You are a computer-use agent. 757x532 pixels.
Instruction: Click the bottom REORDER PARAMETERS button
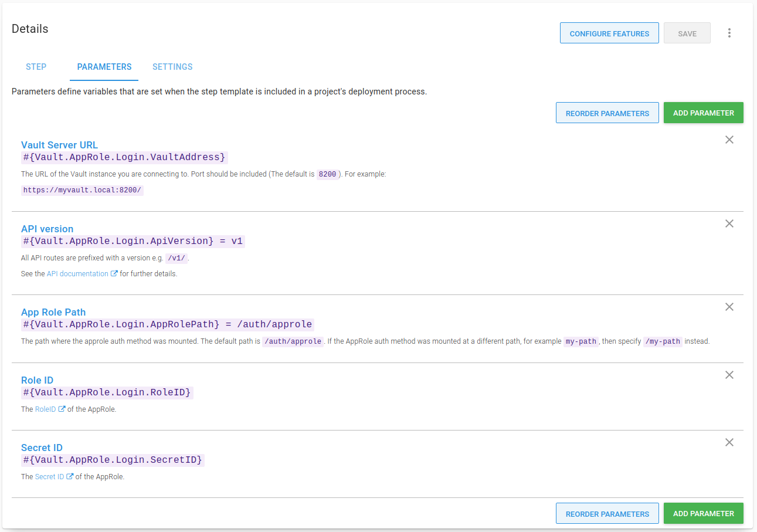(x=607, y=513)
